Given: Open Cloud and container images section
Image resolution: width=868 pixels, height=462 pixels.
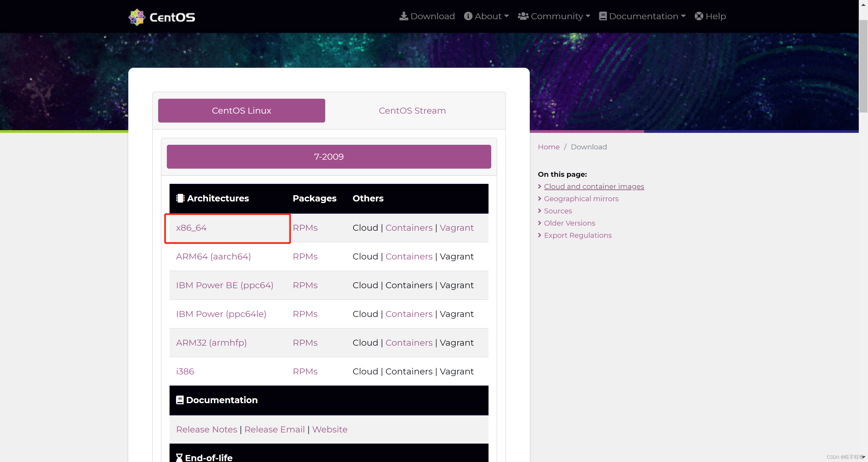Looking at the screenshot, I should pos(593,186).
